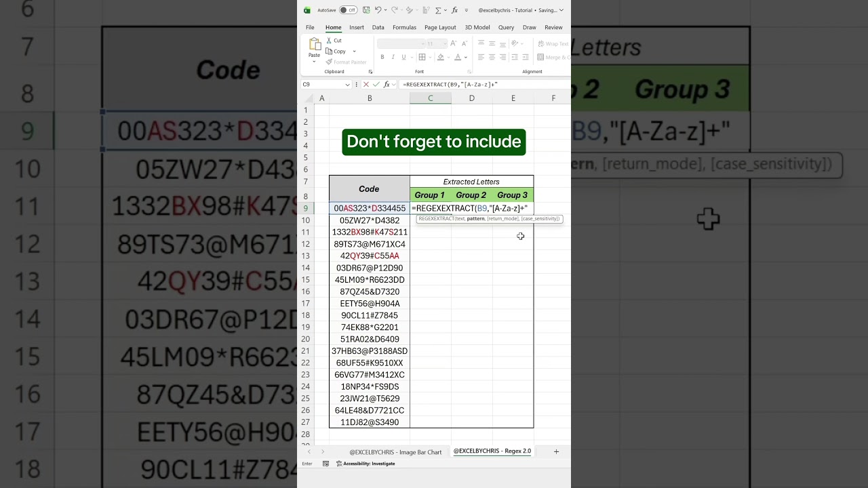Click the Center align icon
Viewport: 868px width, 488px height.
[492, 58]
